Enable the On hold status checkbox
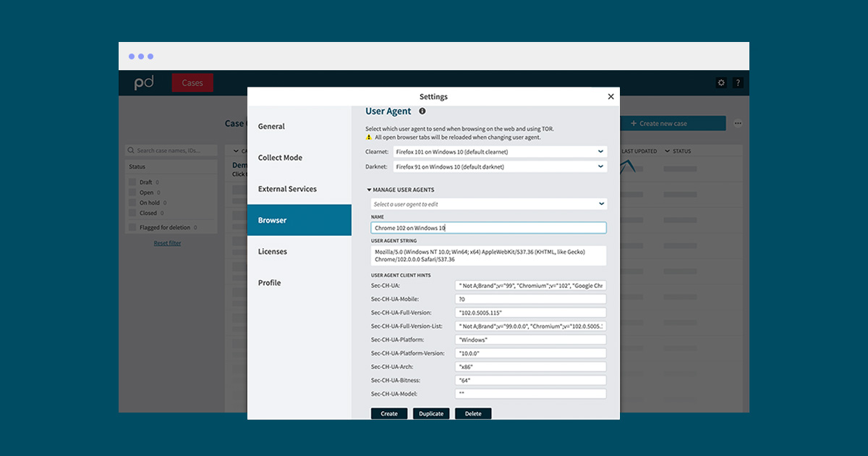Image resolution: width=868 pixels, height=456 pixels. tap(132, 203)
